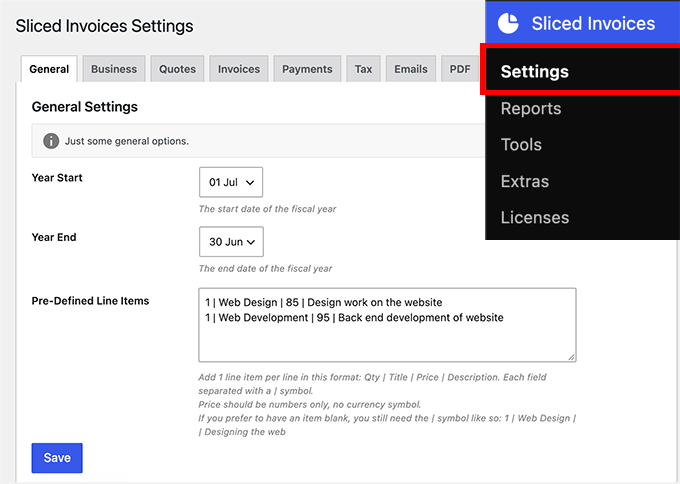
Task: Click the Sliced Invoices pie chart icon
Action: pos(508,23)
